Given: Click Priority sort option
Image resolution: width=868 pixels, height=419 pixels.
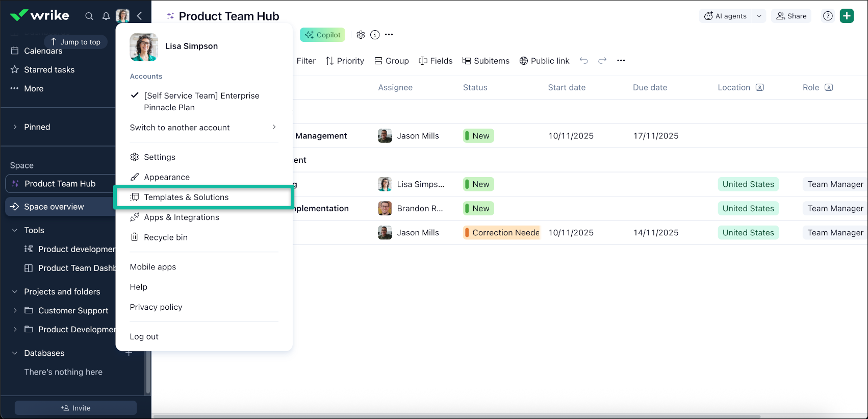Looking at the screenshot, I should tap(345, 61).
